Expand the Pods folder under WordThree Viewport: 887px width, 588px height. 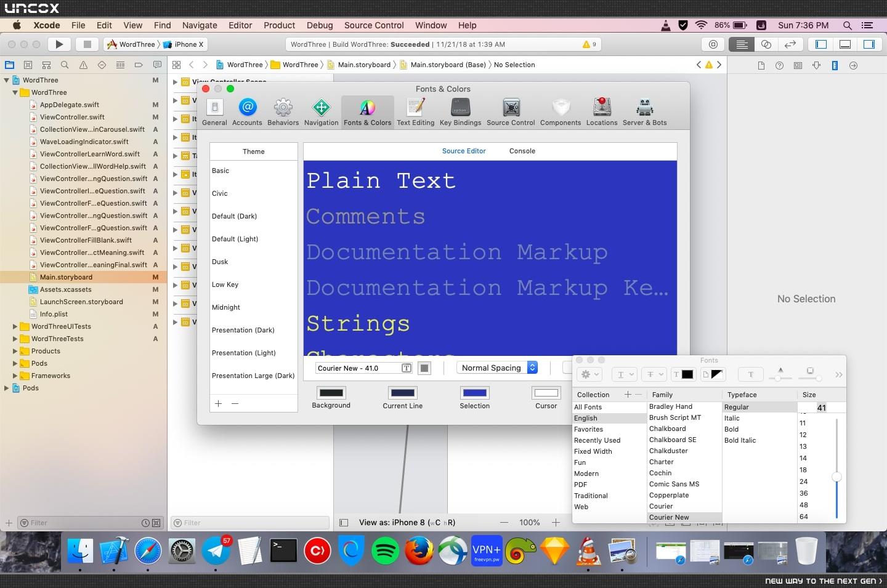point(15,363)
